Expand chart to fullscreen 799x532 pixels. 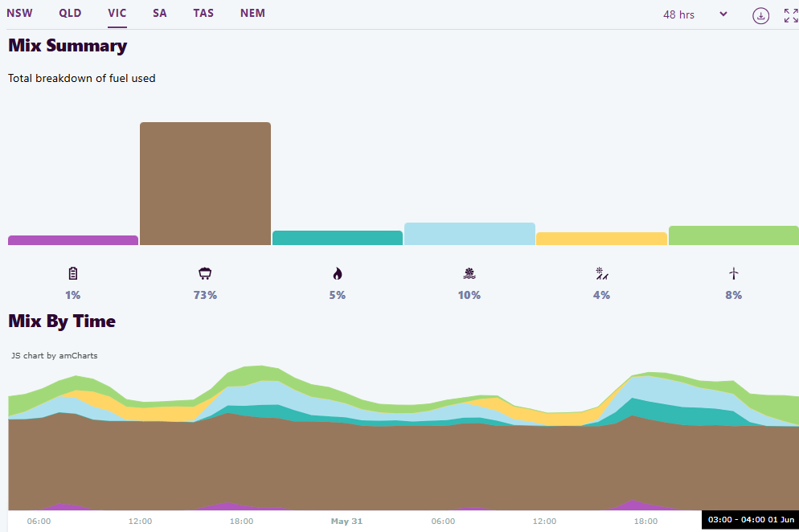coord(790,15)
